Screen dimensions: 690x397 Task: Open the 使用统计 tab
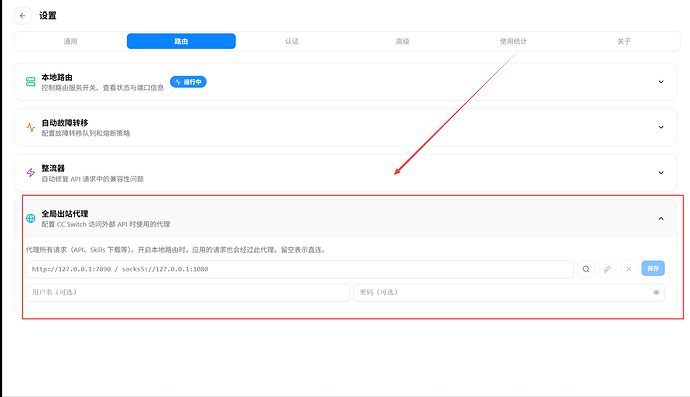point(513,41)
